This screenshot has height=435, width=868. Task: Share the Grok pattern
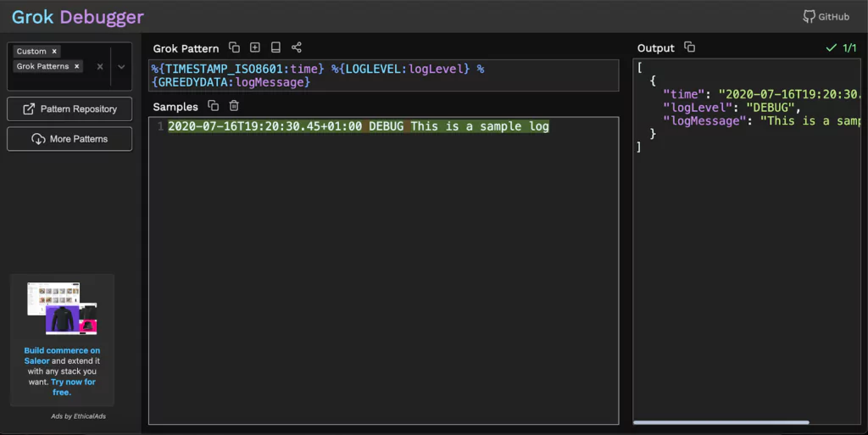(297, 47)
